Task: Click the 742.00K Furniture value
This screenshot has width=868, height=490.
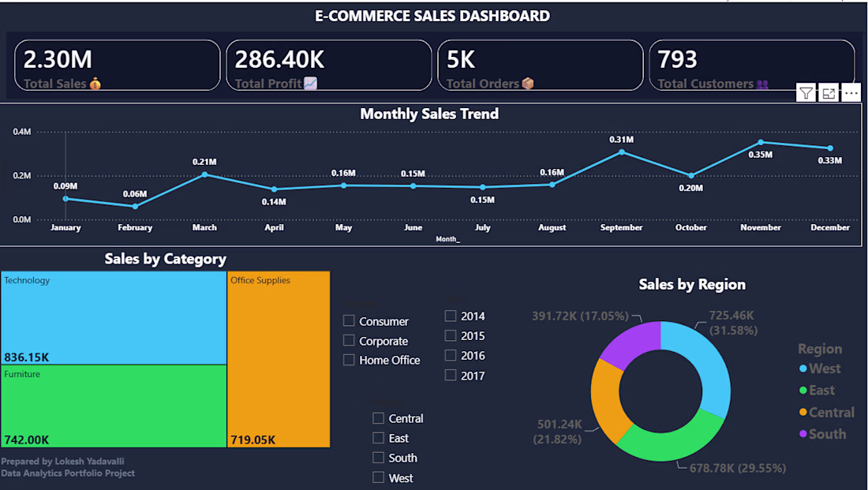Action: point(27,440)
